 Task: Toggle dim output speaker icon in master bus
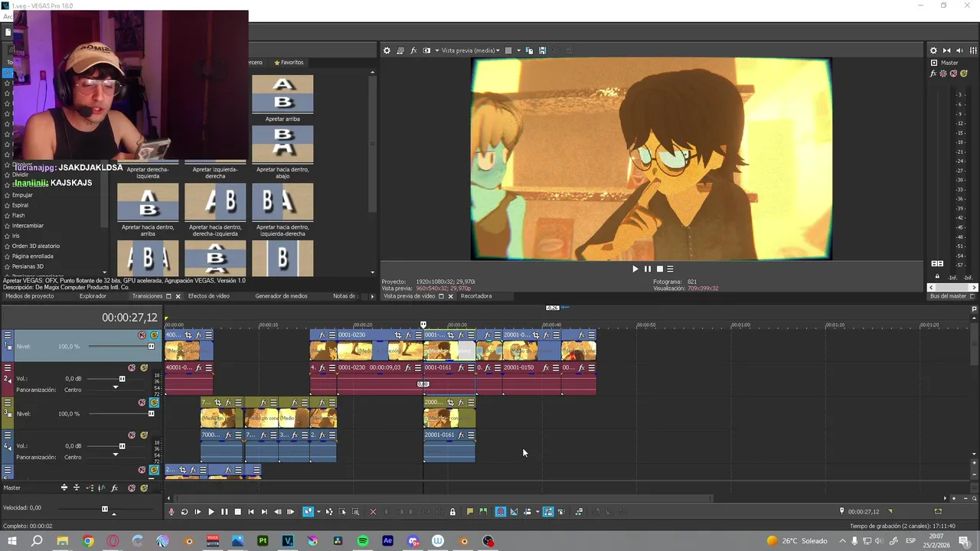click(960, 51)
